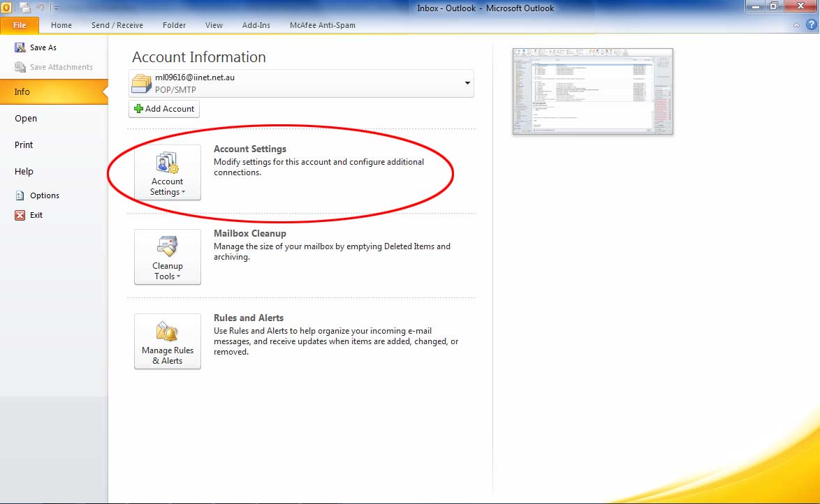Click the green plus Add Account icon

click(x=138, y=109)
